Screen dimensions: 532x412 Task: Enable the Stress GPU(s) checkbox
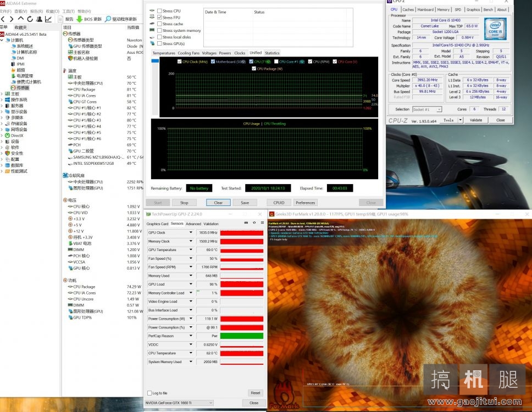pos(159,43)
